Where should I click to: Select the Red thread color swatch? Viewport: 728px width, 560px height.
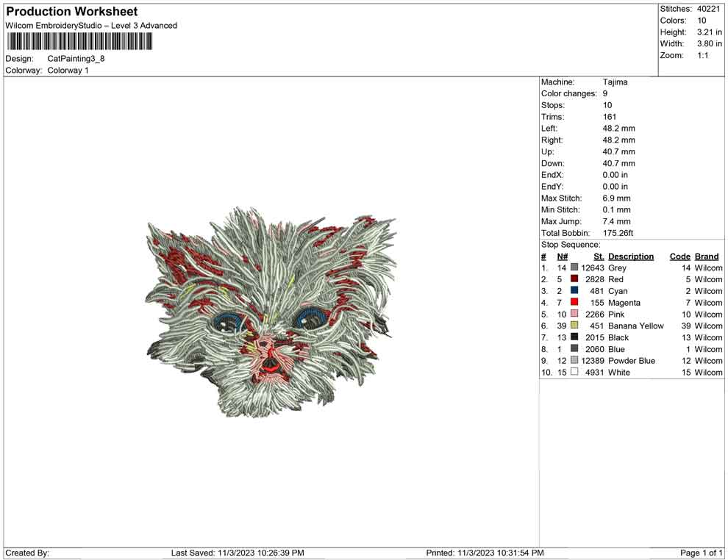point(574,279)
